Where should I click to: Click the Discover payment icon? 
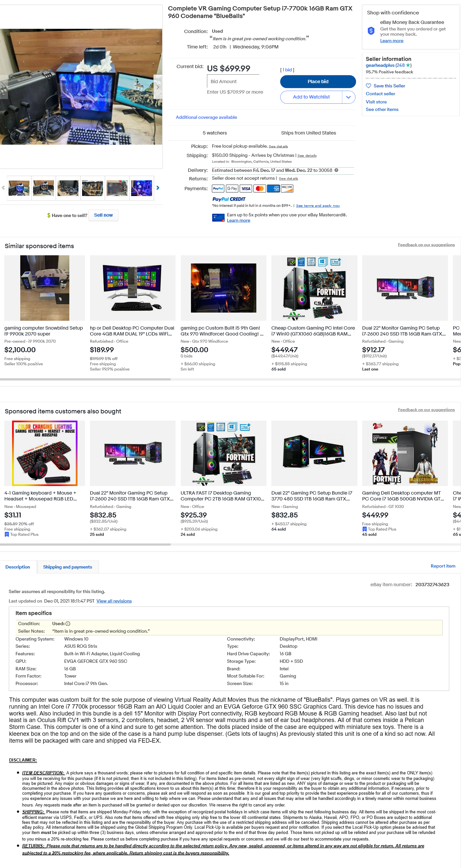click(x=287, y=189)
